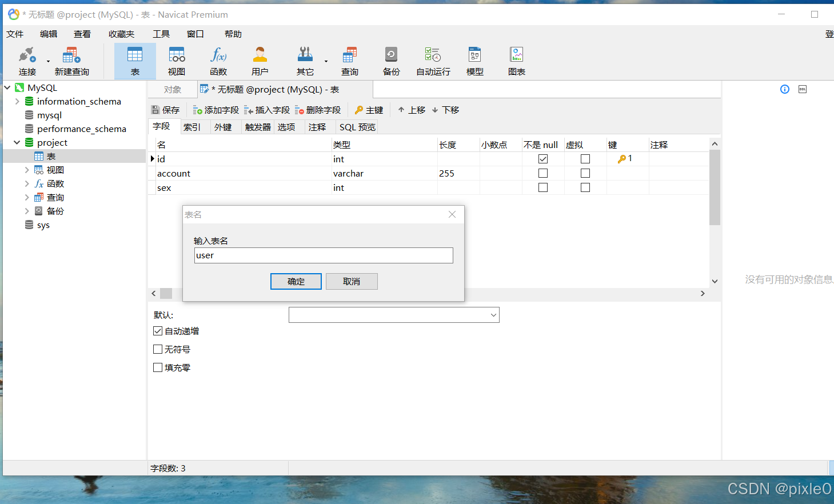This screenshot has height=504, width=834.
Task: Open the Function (函数) toolbar icon
Action: (218, 61)
